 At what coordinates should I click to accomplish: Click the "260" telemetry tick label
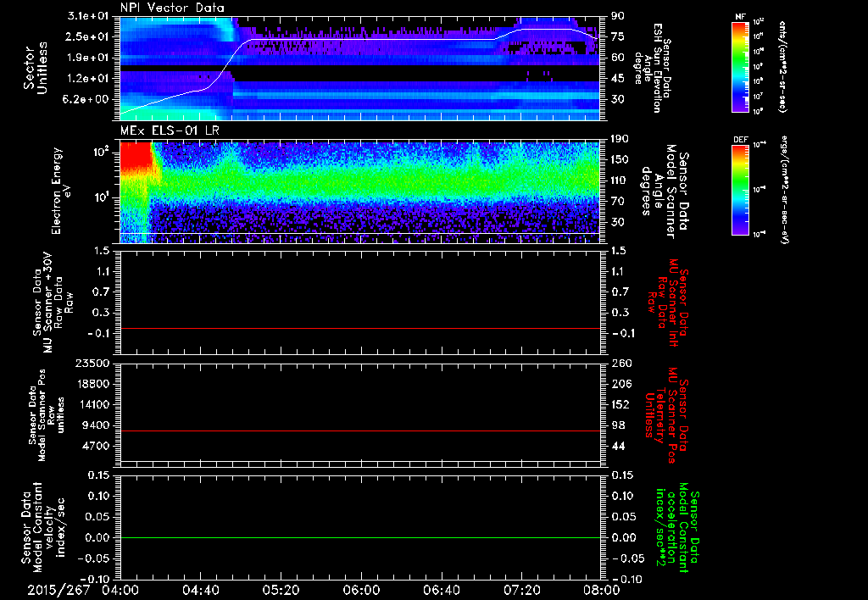click(x=620, y=363)
